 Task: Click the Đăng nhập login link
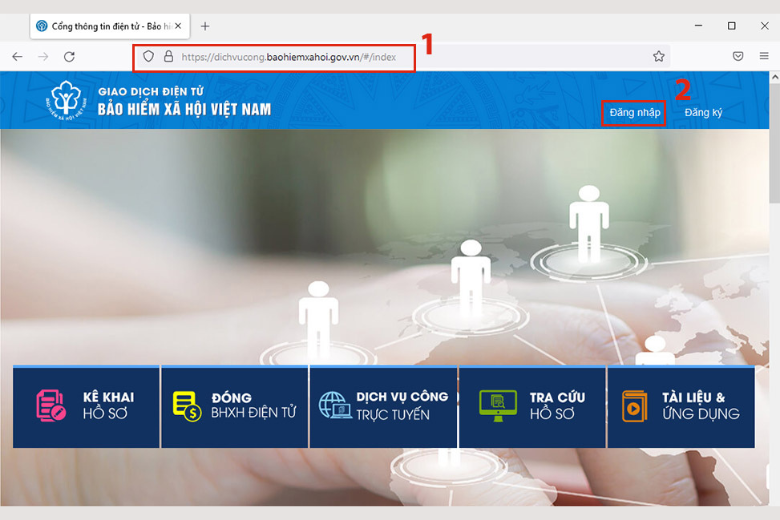pos(634,112)
